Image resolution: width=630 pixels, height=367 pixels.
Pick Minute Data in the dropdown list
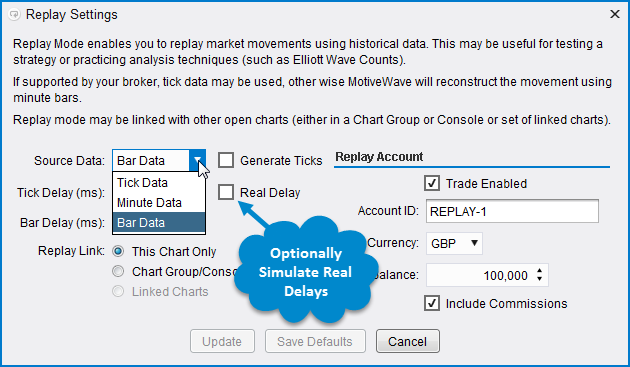159,203
